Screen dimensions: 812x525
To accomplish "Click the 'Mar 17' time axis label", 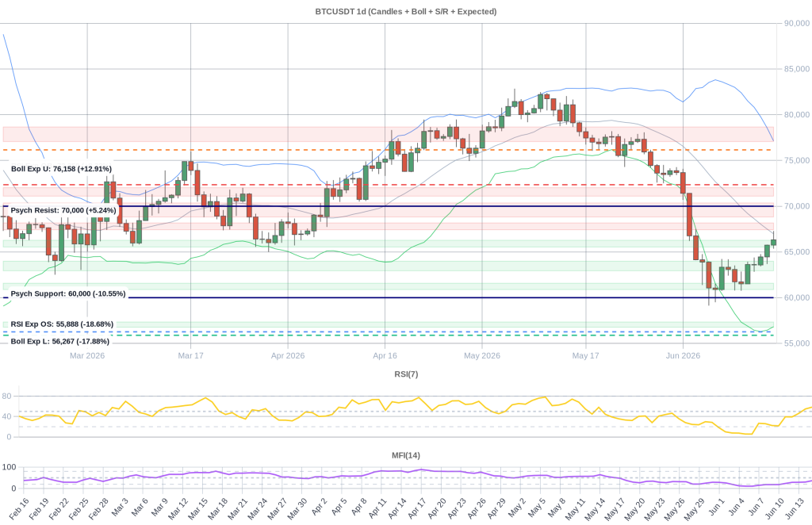I will point(190,356).
